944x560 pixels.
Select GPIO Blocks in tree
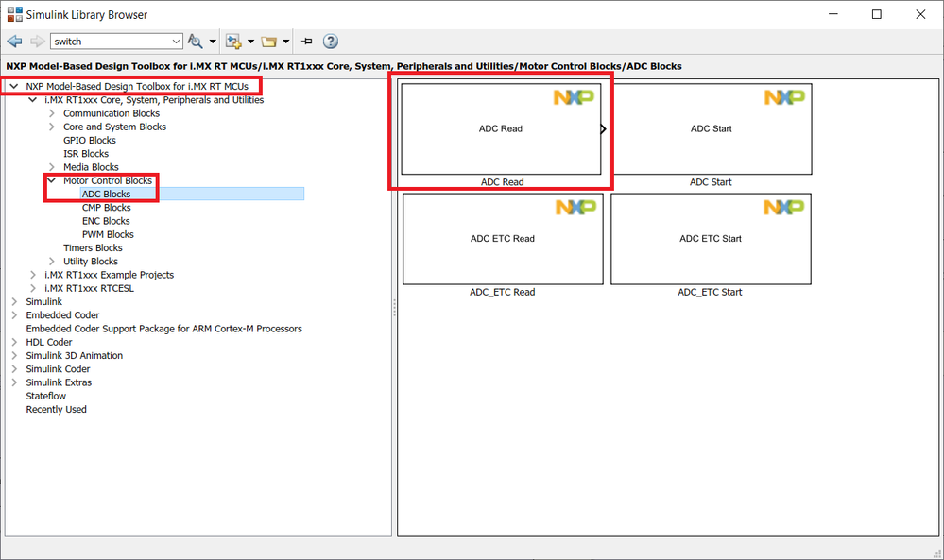pyautogui.click(x=90, y=140)
